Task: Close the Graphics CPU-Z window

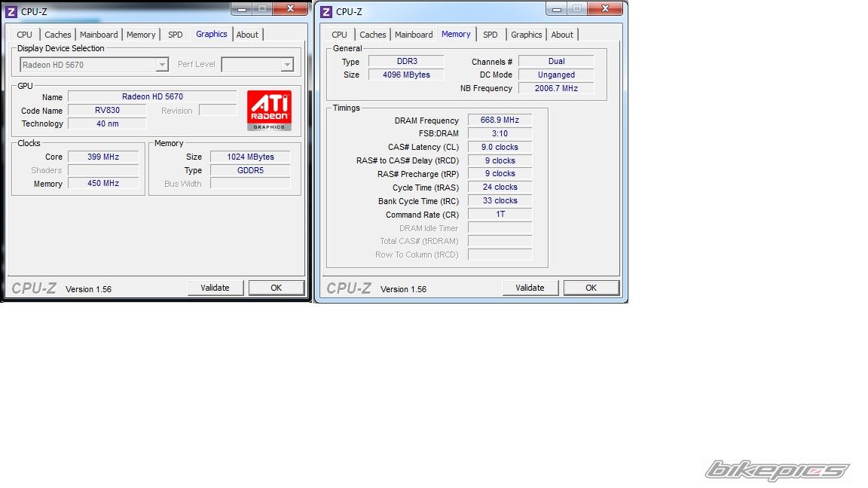Action: coord(289,9)
